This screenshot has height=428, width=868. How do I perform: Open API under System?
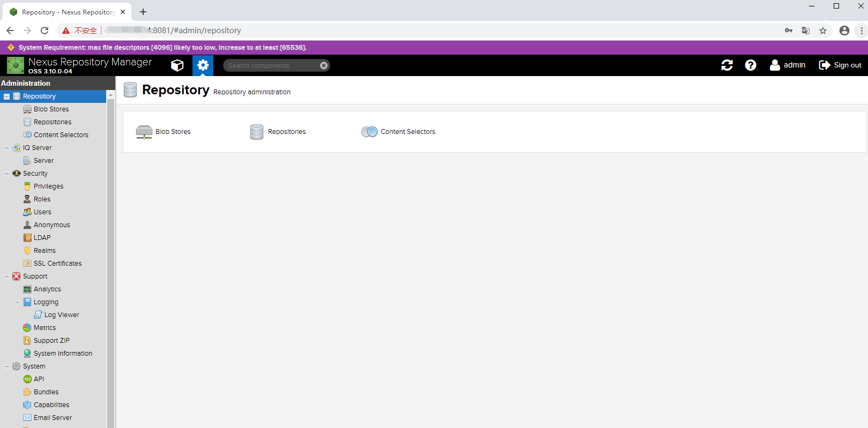pyautogui.click(x=34, y=379)
